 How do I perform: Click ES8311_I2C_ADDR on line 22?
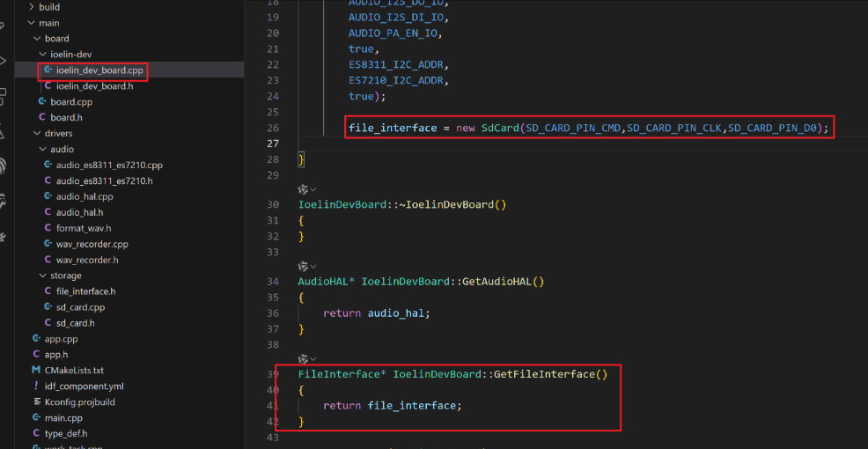396,65
